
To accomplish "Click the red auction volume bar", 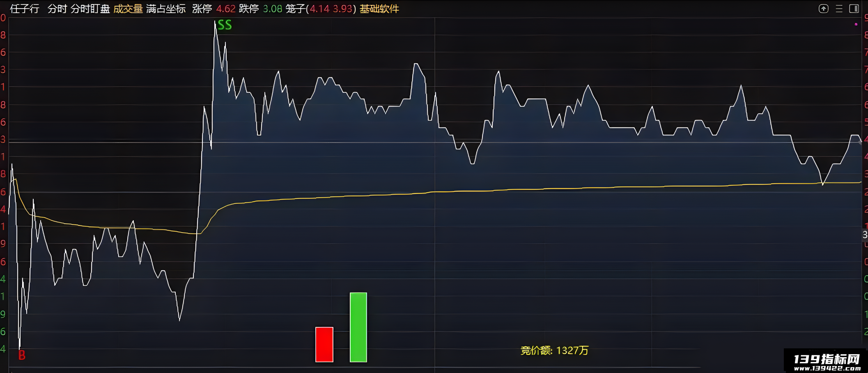I will pos(324,345).
